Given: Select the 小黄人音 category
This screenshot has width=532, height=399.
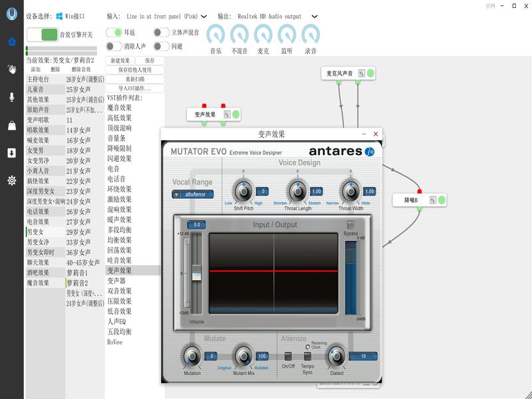Looking at the screenshot, I should point(45,171).
